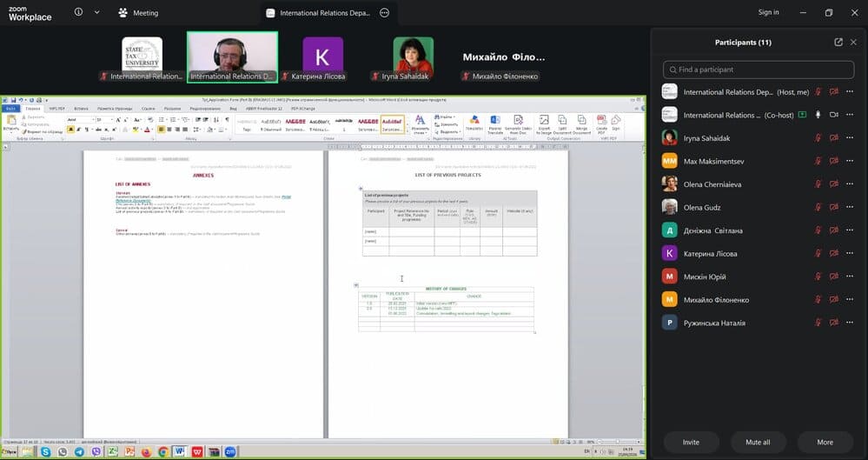Click the Find a participant search field
Image resolution: width=868 pixels, height=460 pixels.
click(759, 70)
